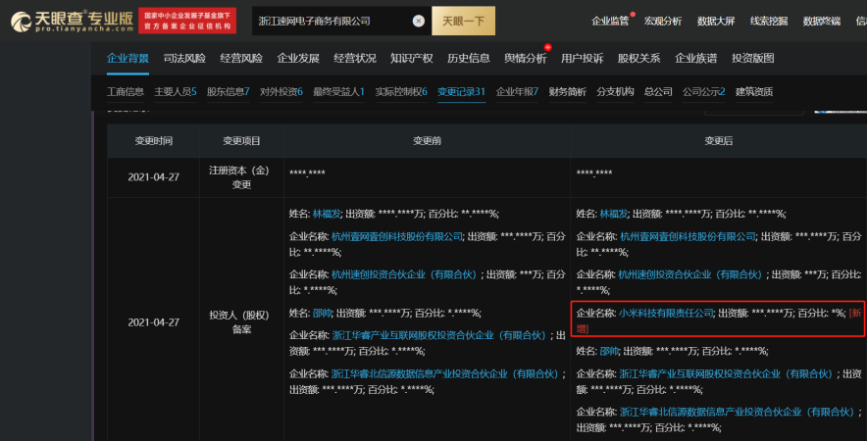
Task: Open the 投资版图 tab
Action: pyautogui.click(x=753, y=58)
